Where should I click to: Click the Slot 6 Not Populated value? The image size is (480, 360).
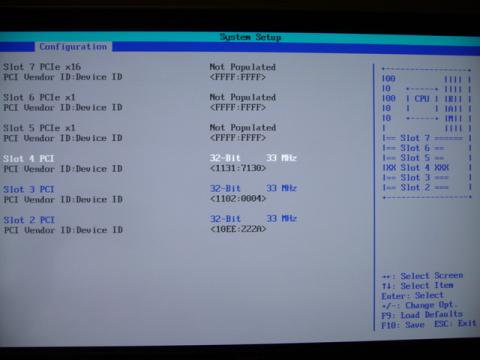click(243, 97)
